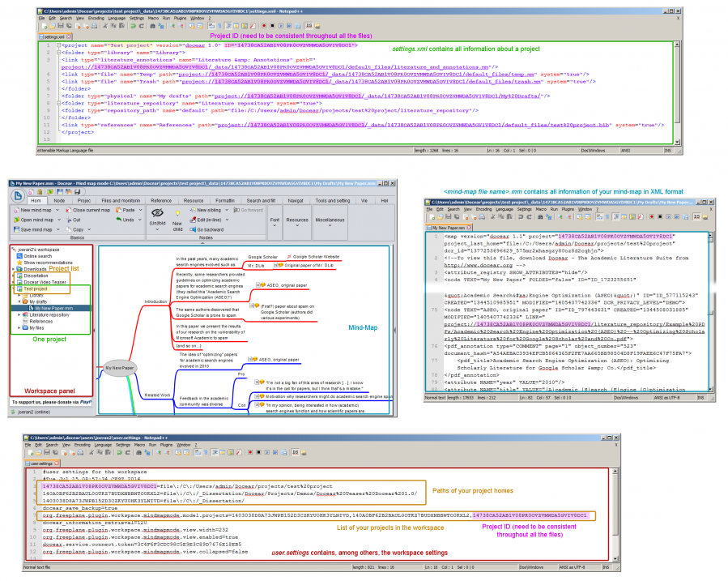Click the PayPal donate link in Docear

(x=86, y=402)
